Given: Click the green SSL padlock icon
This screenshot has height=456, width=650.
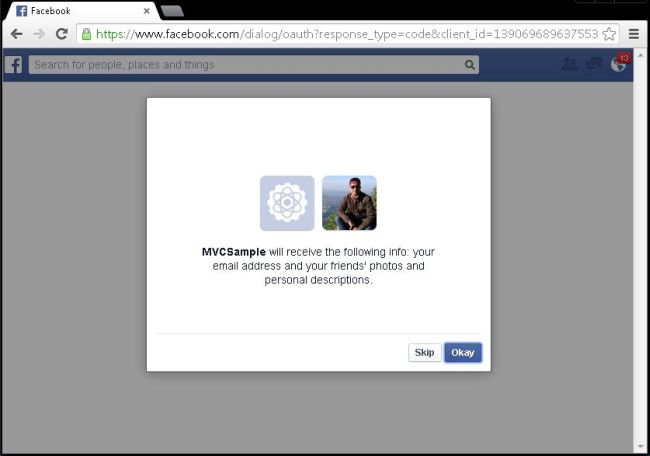Looking at the screenshot, I should click(86, 34).
